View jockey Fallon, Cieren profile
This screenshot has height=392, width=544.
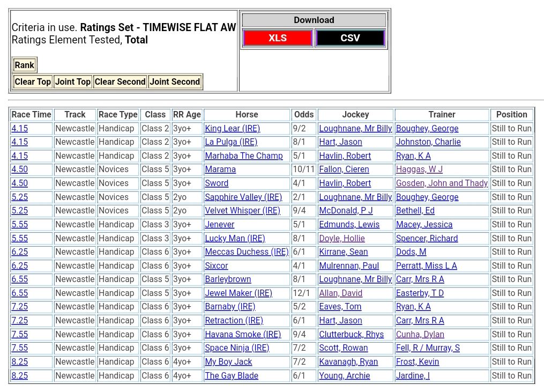[x=344, y=169]
